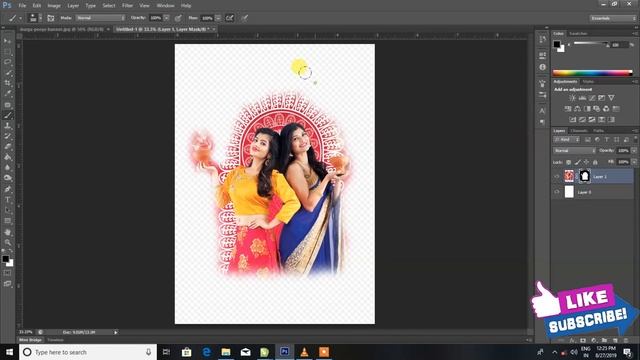The width and height of the screenshot is (640, 360).
Task: Add an Exposure adjustment
Action: point(602,98)
